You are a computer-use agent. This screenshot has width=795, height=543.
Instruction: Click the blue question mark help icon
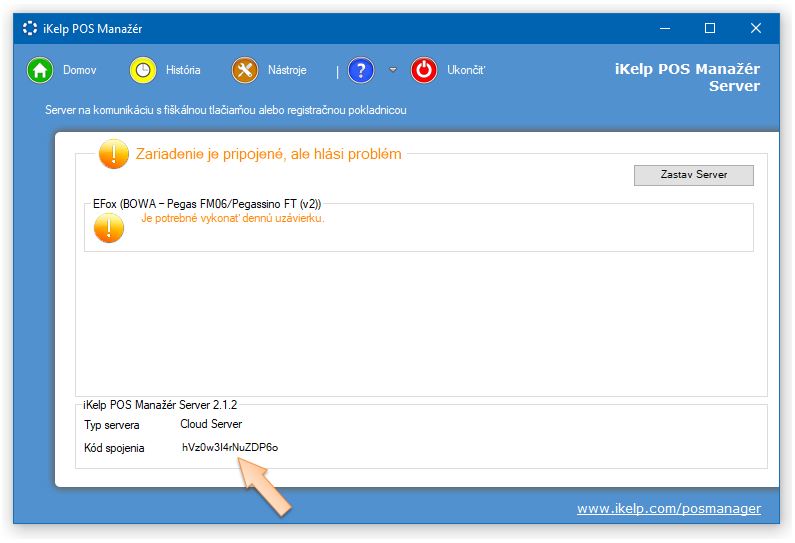tap(361, 71)
